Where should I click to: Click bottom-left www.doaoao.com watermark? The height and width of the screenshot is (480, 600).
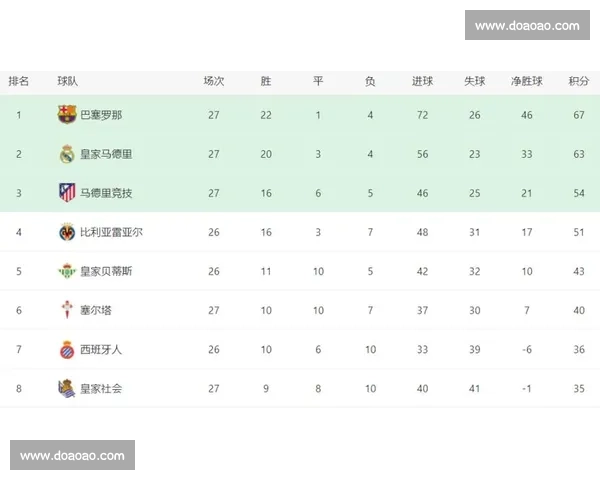pyautogui.click(x=72, y=456)
